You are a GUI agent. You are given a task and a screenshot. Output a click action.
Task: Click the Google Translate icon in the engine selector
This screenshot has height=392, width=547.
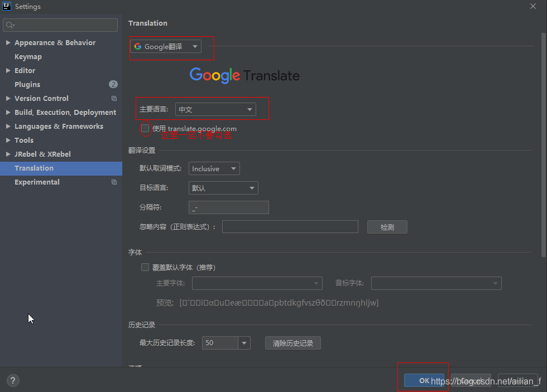coord(137,46)
